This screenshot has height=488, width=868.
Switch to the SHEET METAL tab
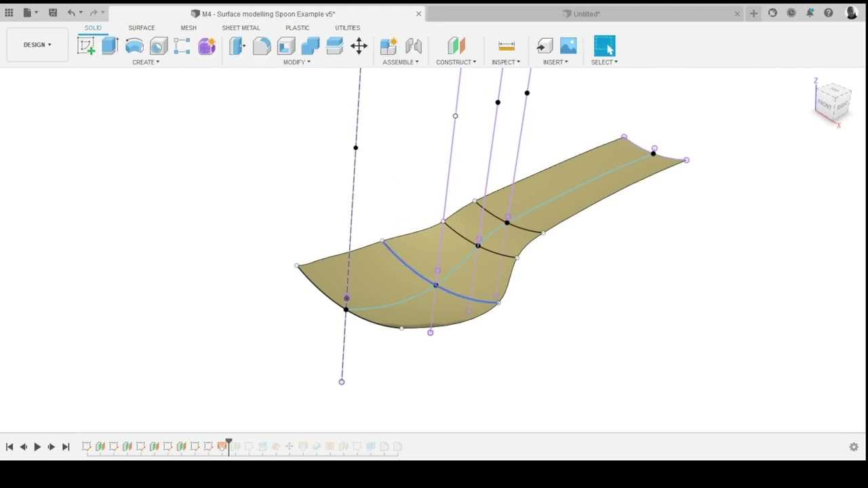point(241,28)
